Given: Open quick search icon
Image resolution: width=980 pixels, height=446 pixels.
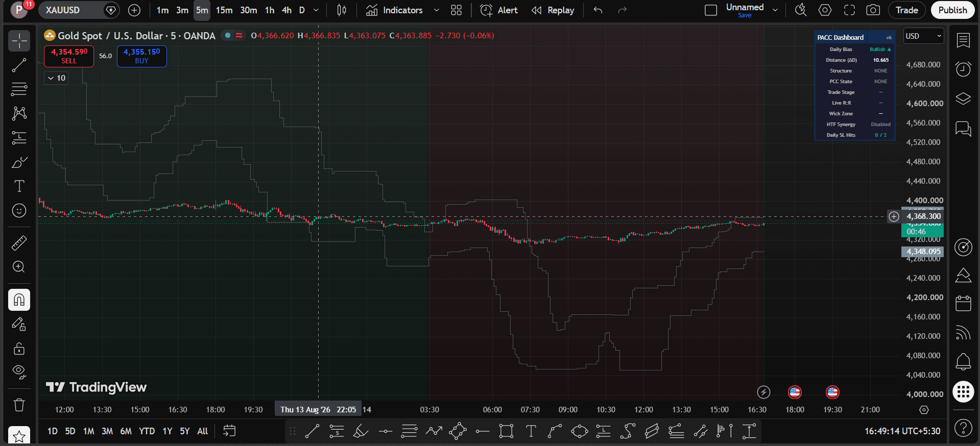Looking at the screenshot, I should (801, 10).
